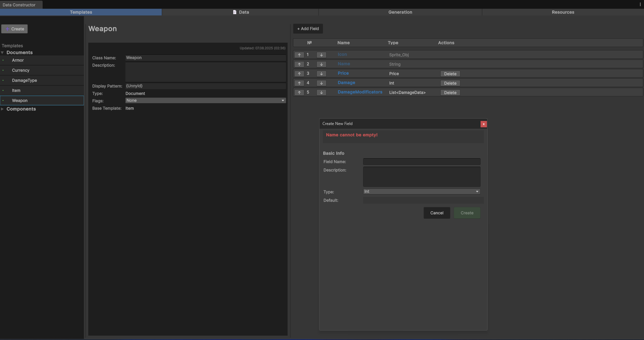The height and width of the screenshot is (340, 644).
Task: Move the Icon field up
Action: pos(299,55)
